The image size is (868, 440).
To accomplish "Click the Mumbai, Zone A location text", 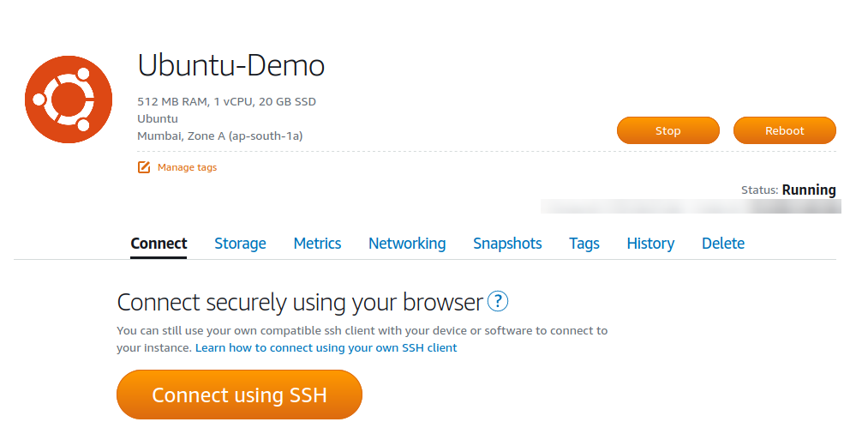I will pyautogui.click(x=219, y=136).
